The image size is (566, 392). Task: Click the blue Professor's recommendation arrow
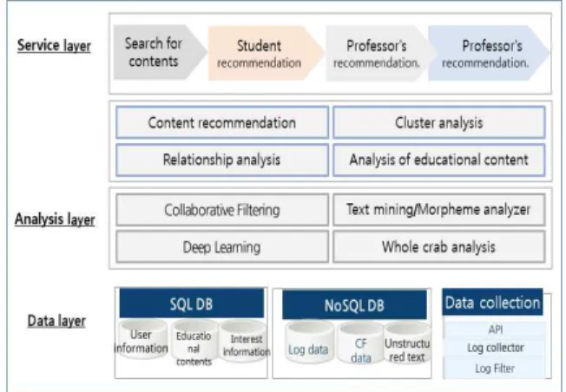click(x=489, y=53)
